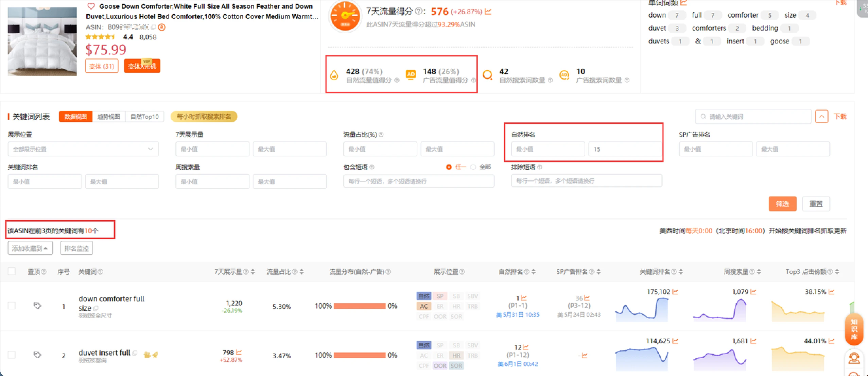Check the row for down comforter full size
This screenshot has width=868, height=376.
coord(12,306)
